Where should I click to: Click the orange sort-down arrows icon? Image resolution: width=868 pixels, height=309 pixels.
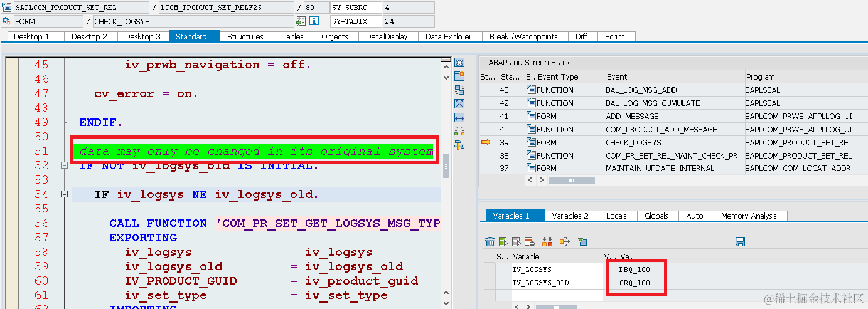coord(547,241)
